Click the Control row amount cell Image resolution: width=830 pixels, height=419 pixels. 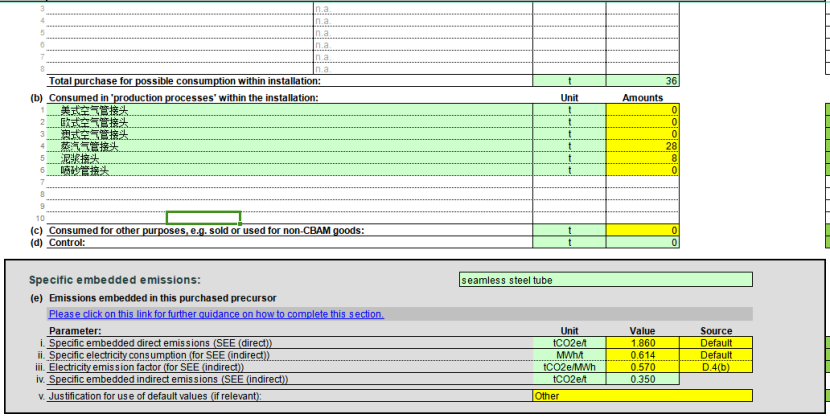(643, 242)
